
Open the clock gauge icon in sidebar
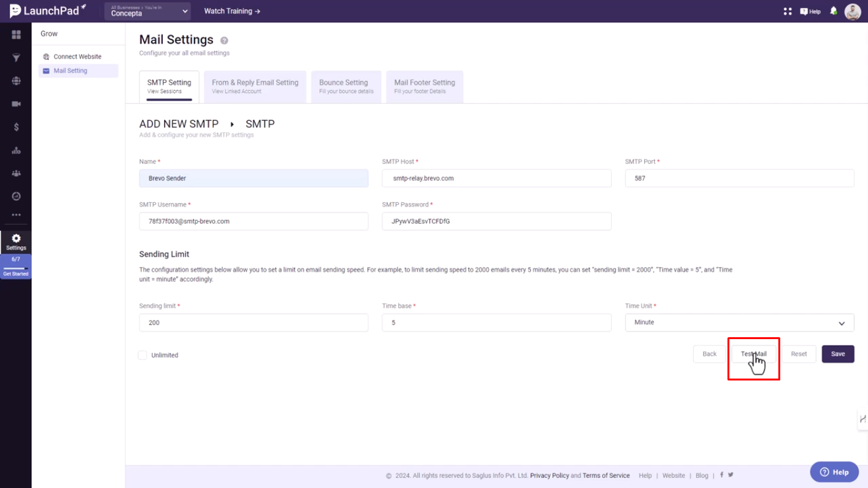pyautogui.click(x=16, y=197)
